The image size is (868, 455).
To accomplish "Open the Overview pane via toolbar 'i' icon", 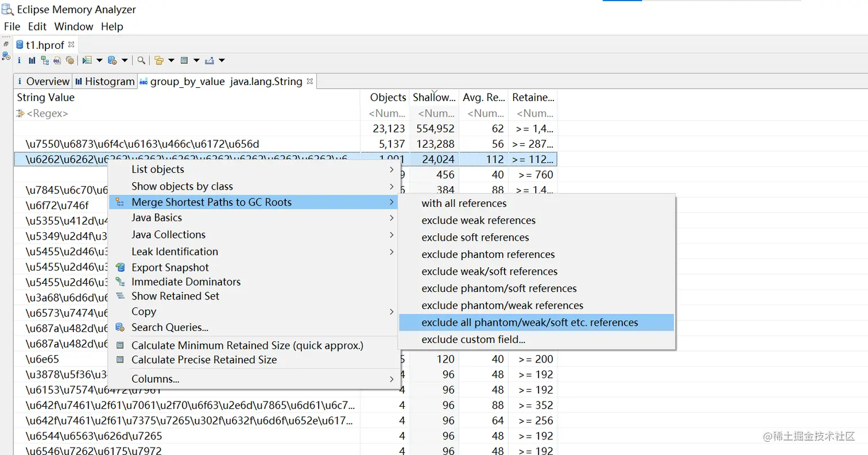I will 19,60.
